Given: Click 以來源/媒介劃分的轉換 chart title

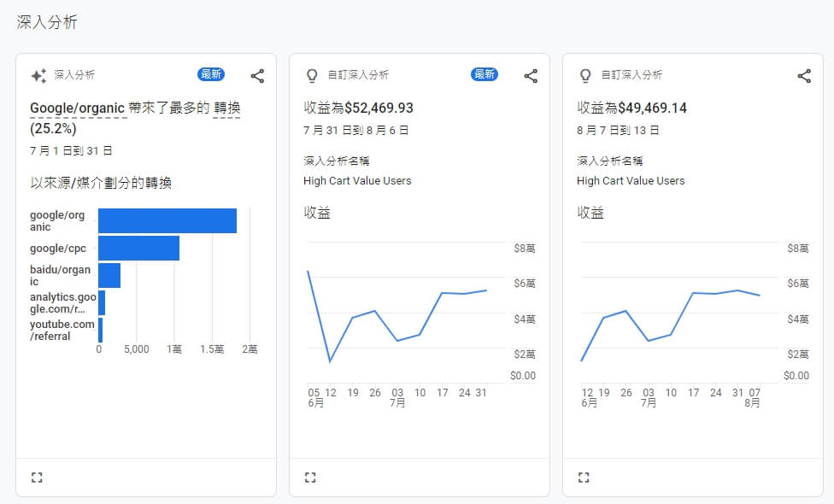Looking at the screenshot, I should point(101,183).
